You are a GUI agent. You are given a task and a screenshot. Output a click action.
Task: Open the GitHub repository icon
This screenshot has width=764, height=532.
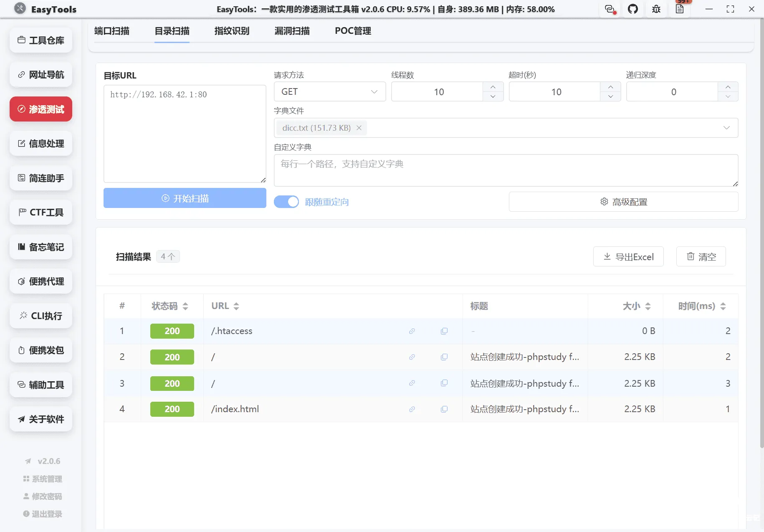pyautogui.click(x=633, y=9)
